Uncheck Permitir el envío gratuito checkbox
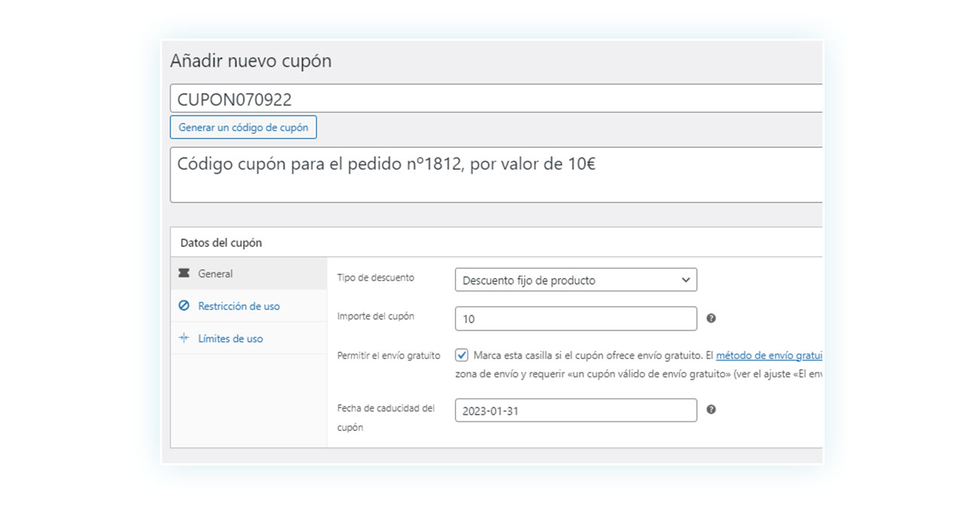 coord(462,355)
